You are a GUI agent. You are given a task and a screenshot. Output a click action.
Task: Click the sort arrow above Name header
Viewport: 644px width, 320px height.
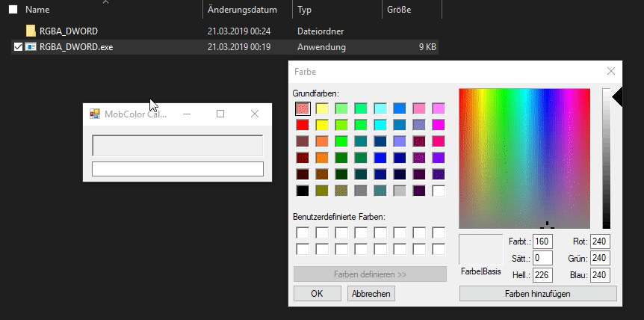pos(106,2)
